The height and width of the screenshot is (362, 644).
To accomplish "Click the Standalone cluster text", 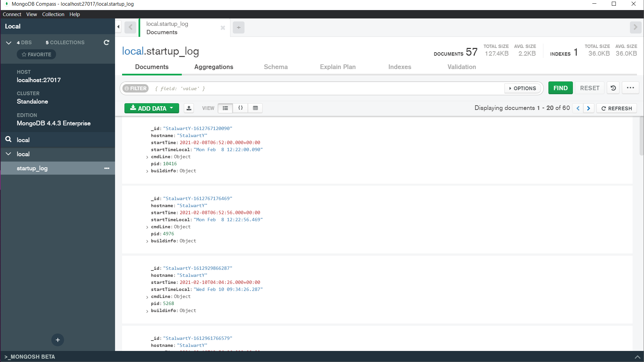I will point(33,102).
